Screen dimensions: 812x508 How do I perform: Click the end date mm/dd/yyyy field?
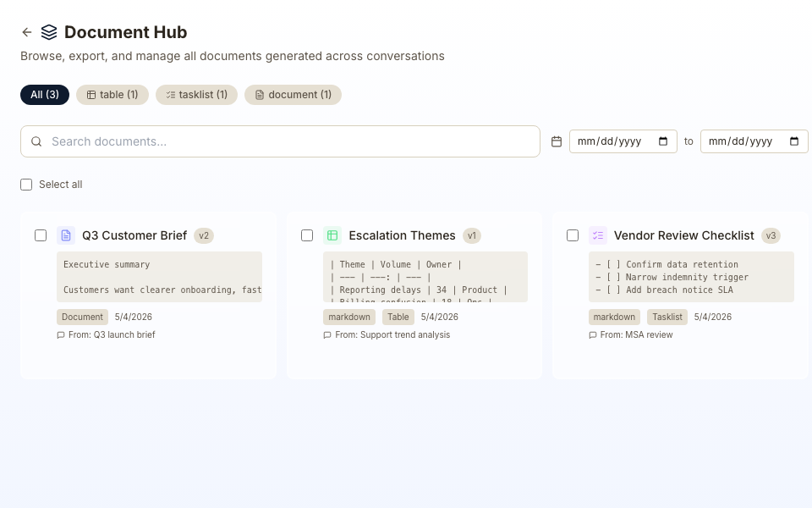tap(754, 141)
